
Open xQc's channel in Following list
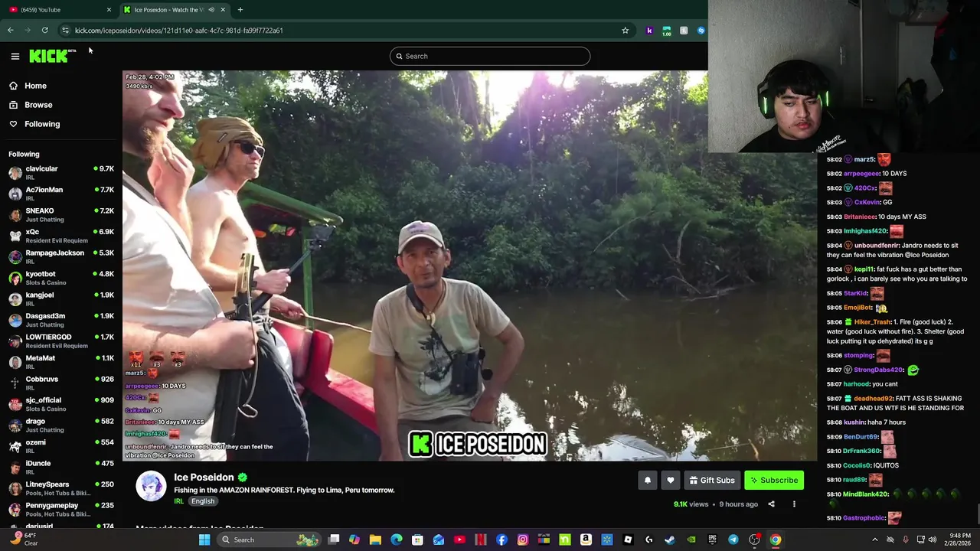coord(61,235)
